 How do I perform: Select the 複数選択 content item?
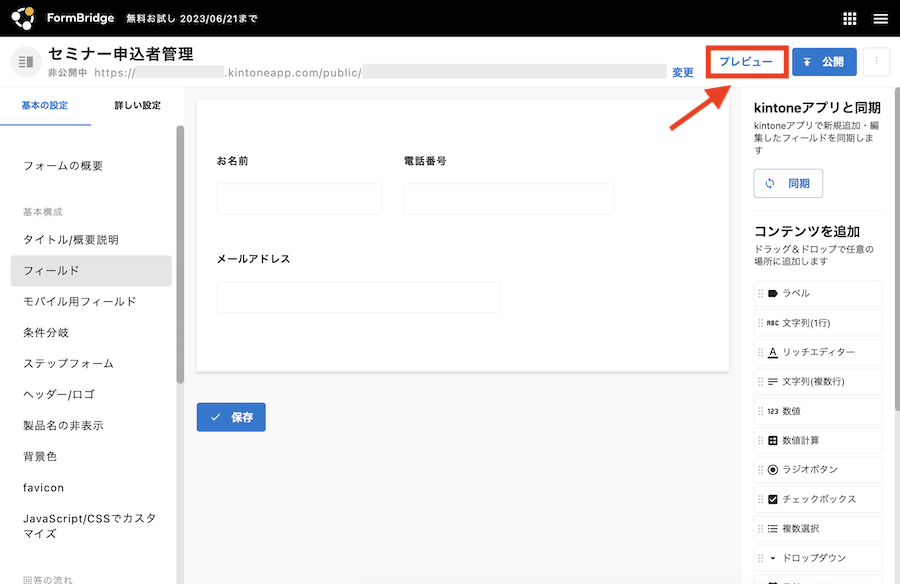[x=818, y=528]
